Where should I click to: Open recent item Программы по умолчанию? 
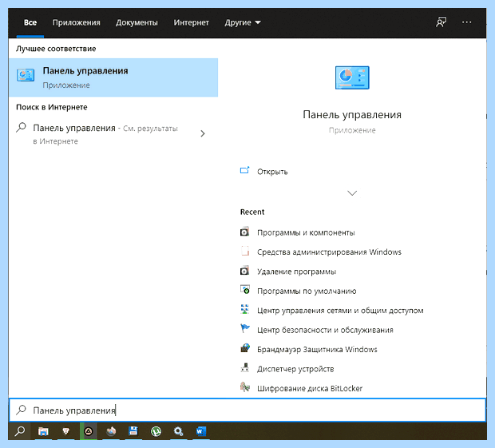click(307, 291)
